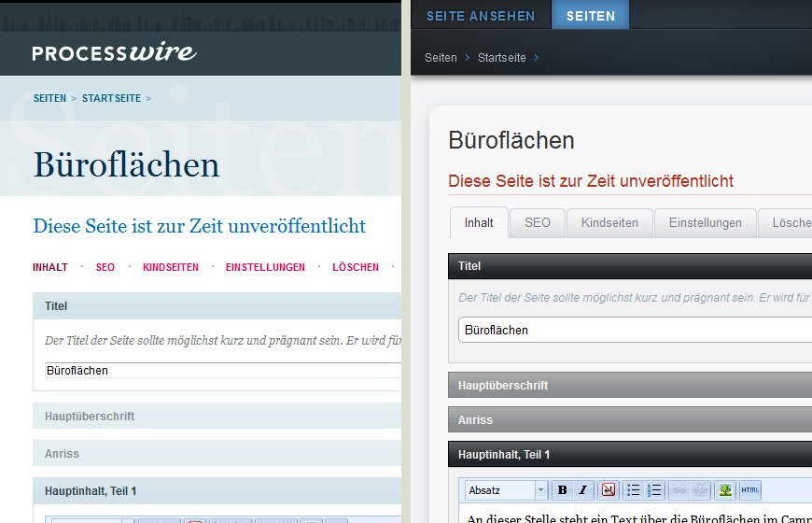Screen dimensions: 812x523
Task: Click the italic Titel description text on right
Action: (635, 298)
